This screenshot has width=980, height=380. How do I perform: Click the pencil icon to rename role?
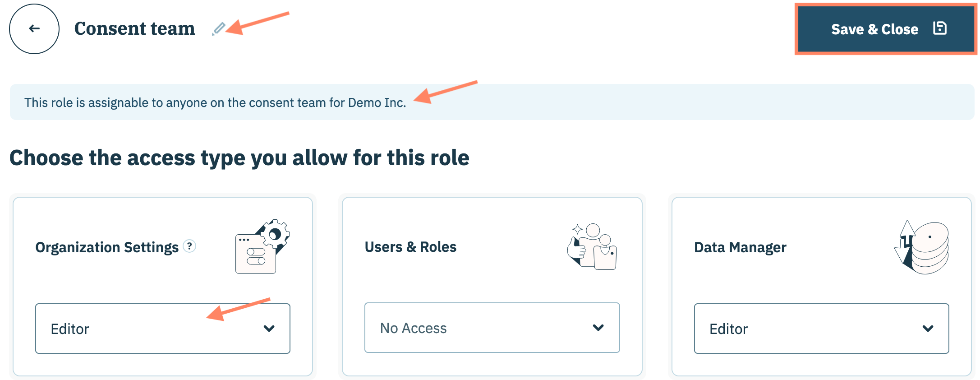pyautogui.click(x=219, y=29)
